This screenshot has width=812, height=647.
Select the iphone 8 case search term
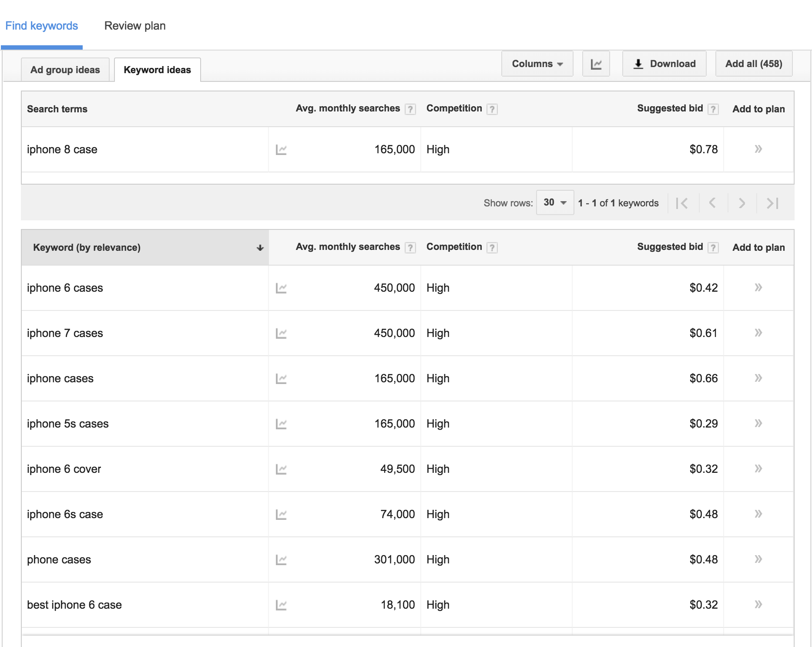(62, 150)
